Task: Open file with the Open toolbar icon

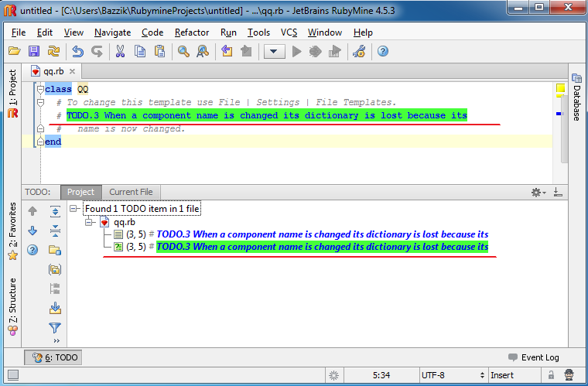Action: point(14,51)
